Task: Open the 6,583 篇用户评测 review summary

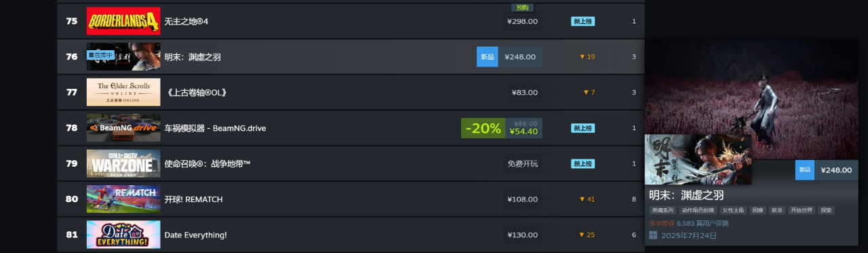Action: pyautogui.click(x=703, y=223)
